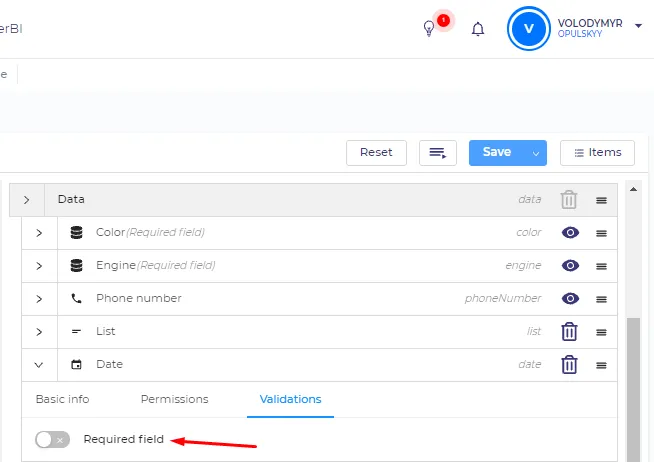Viewport: 654px width, 462px height.
Task: Toggle visibility eye for Phone number
Action: [x=570, y=298]
